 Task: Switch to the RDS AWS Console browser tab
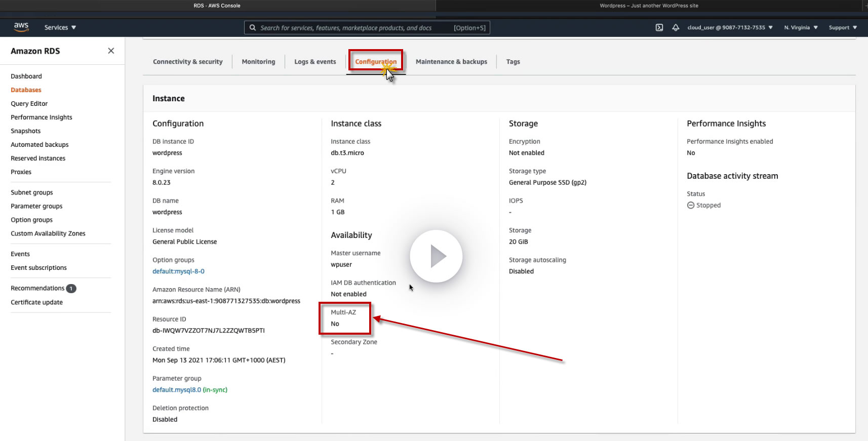pos(217,6)
